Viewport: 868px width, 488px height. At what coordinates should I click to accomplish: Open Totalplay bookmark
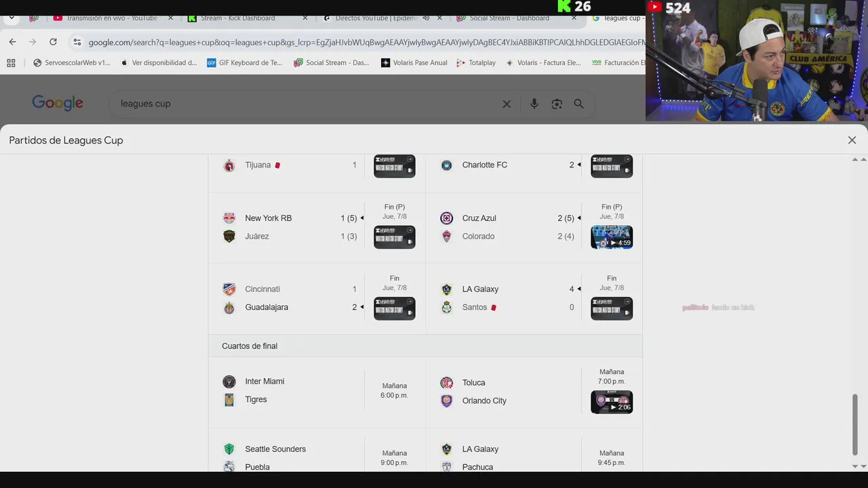coord(476,62)
